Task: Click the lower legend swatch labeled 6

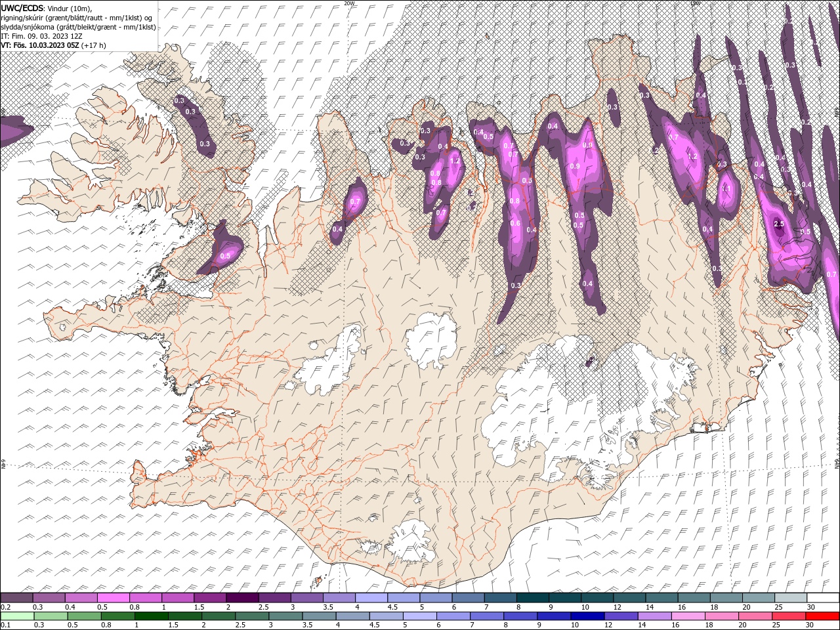Action: click(453, 616)
